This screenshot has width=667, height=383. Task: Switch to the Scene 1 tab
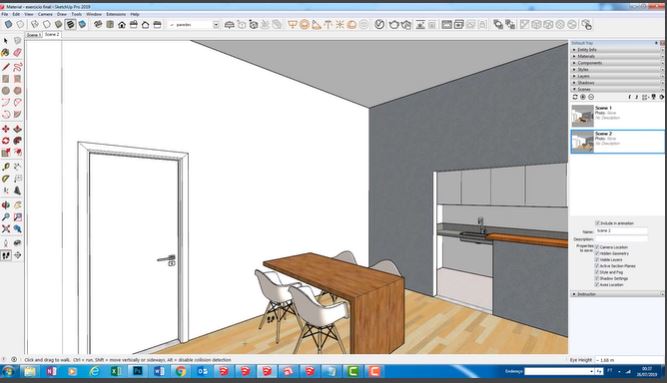pyautogui.click(x=33, y=35)
